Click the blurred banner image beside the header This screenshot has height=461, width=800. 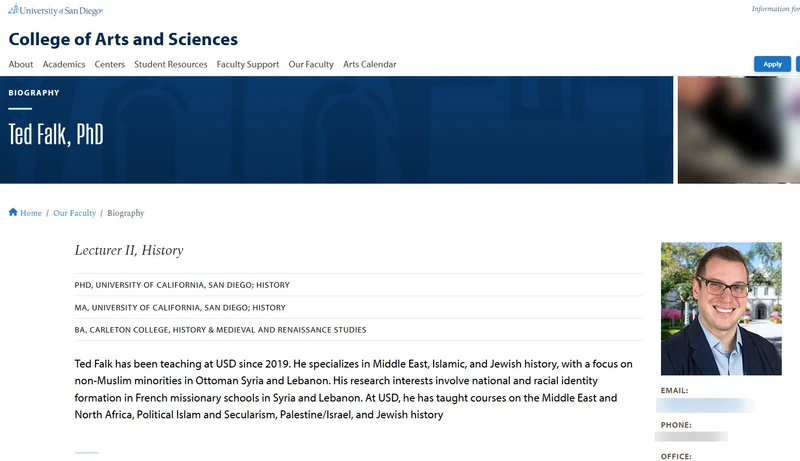click(739, 130)
